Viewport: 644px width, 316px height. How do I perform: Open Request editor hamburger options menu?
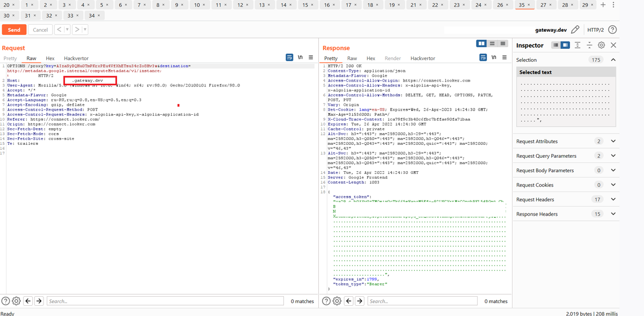pos(311,58)
